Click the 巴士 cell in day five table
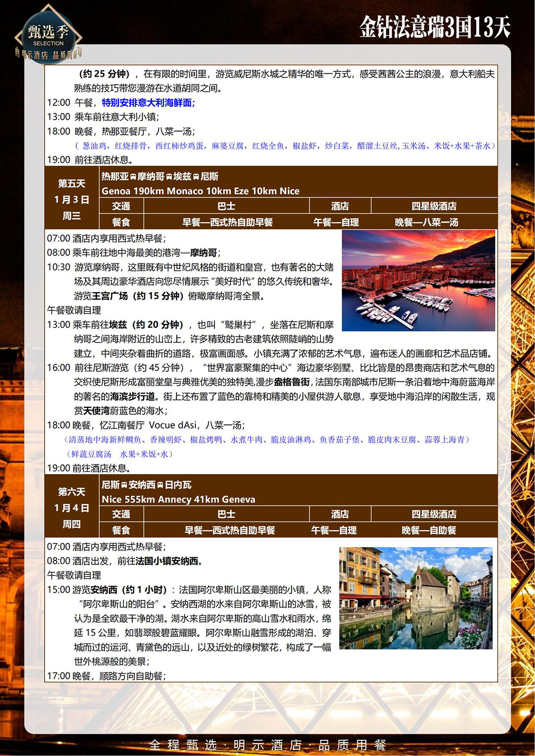Screen dimensions: 535x756 point(226,206)
